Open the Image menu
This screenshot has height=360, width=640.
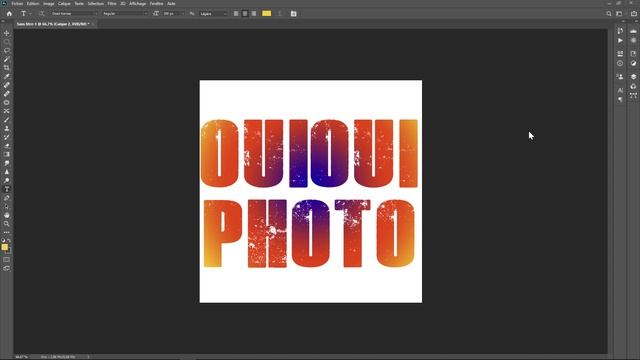coord(49,3)
